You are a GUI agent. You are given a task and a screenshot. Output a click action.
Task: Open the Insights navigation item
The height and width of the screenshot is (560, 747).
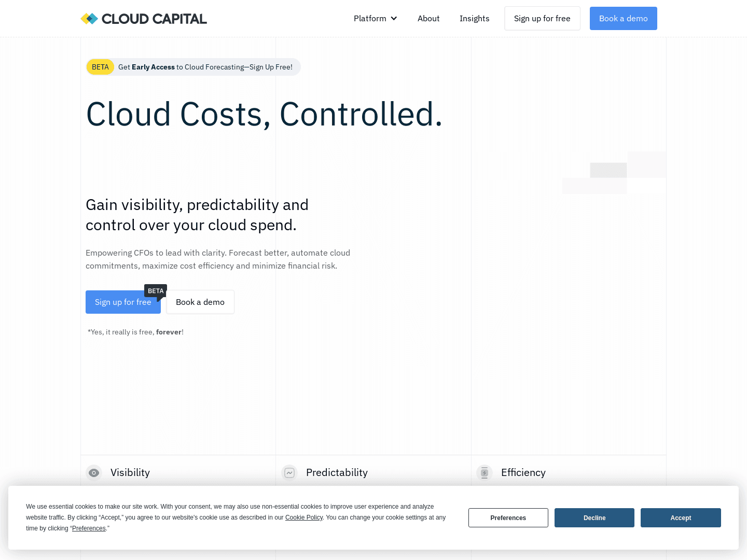point(474,18)
